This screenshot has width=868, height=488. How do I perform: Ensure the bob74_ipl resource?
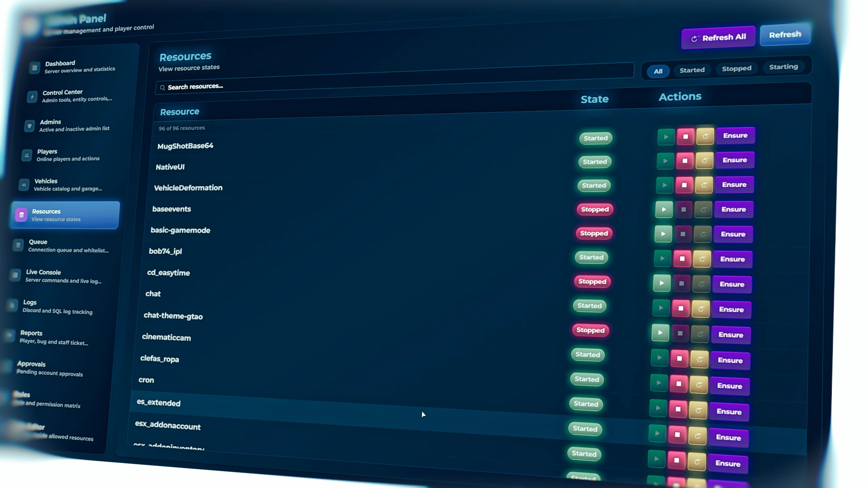tap(732, 259)
